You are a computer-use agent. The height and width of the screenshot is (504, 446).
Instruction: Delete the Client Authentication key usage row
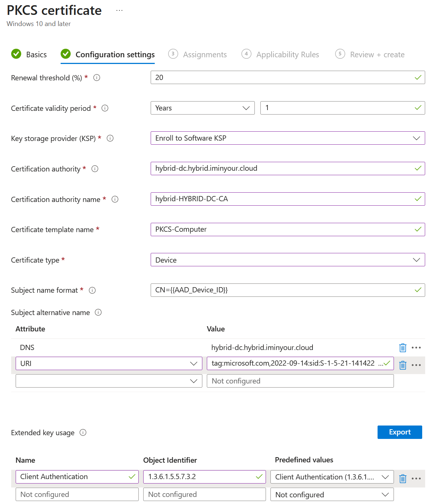[402, 478]
